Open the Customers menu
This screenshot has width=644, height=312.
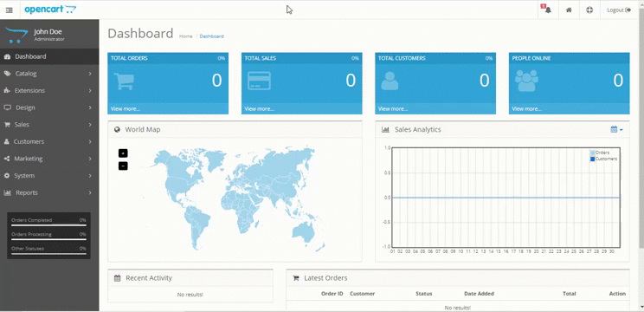click(x=49, y=141)
